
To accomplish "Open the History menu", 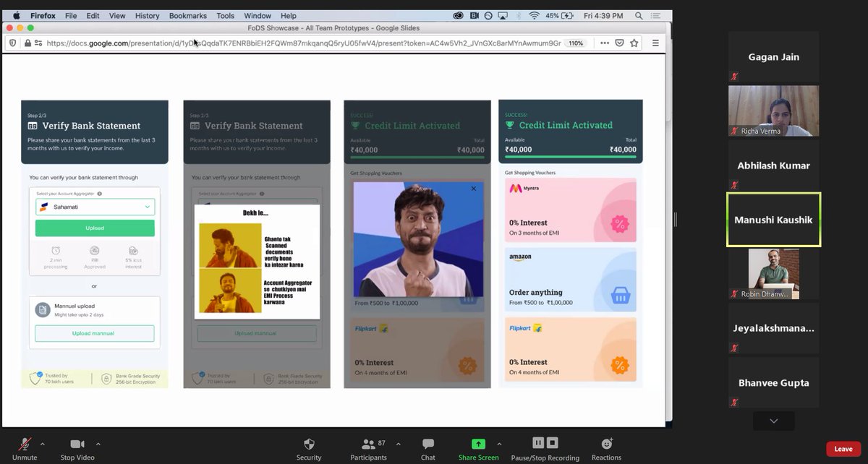I will [147, 15].
